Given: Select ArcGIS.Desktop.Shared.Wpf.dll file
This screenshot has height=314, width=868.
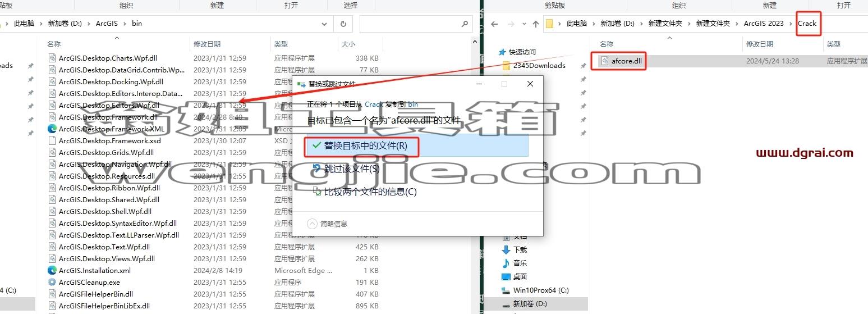Looking at the screenshot, I should tap(109, 199).
